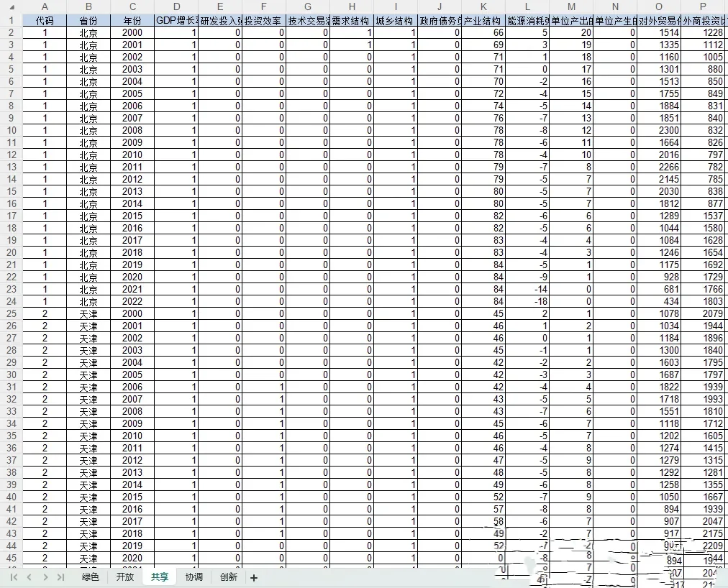
Task: Go to the previous sheet tab arrow
Action: tap(29, 577)
